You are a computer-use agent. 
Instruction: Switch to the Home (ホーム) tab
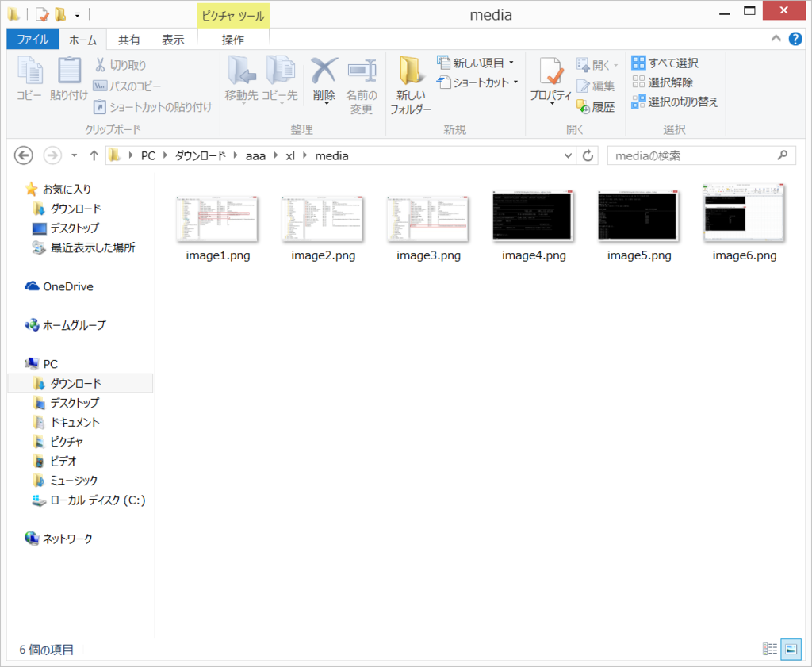82,40
